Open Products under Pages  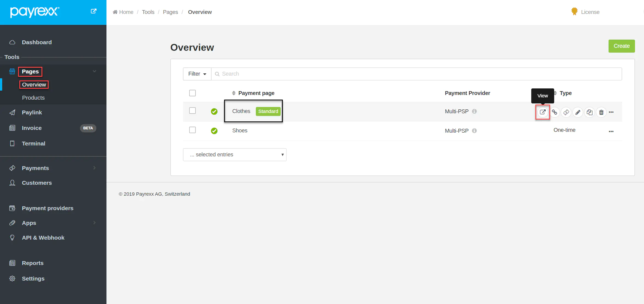(33, 98)
